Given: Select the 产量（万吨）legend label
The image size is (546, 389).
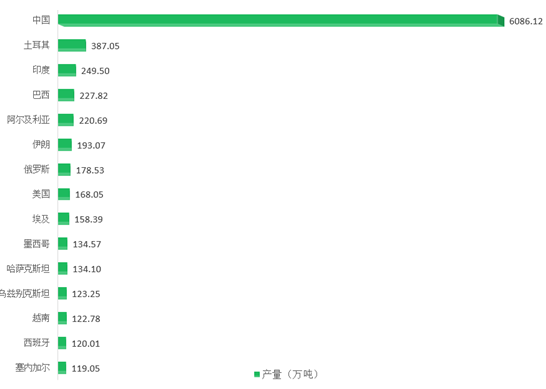Looking at the screenshot, I should 290,374.
